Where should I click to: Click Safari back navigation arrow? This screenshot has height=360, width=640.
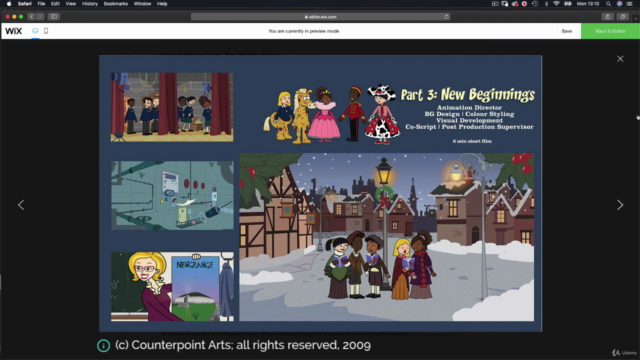click(x=31, y=17)
